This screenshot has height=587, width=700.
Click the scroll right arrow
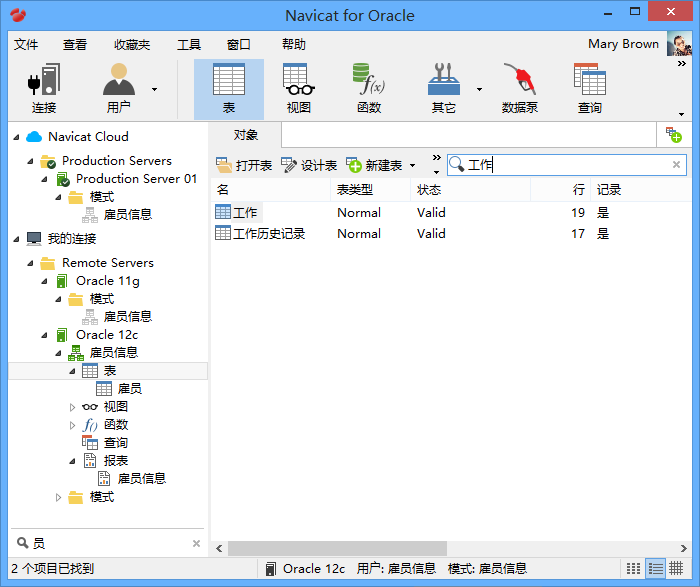pos(683,548)
